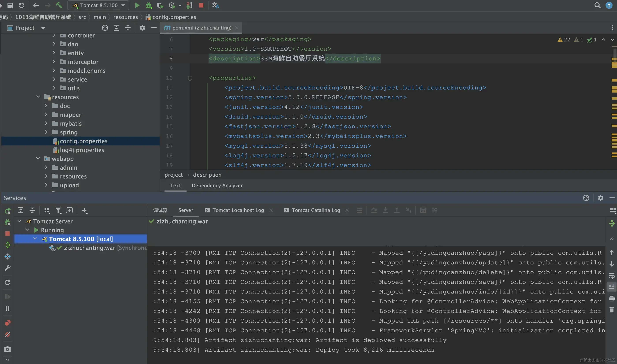The image size is (617, 364).
Task: Toggle mute breakpoints icon in Services sidebar
Action: (7, 334)
